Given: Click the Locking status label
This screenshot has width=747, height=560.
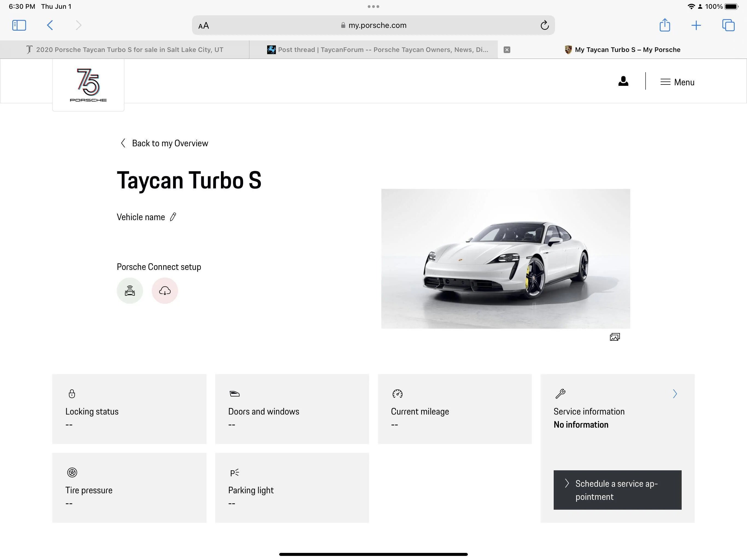Looking at the screenshot, I should [x=92, y=412].
